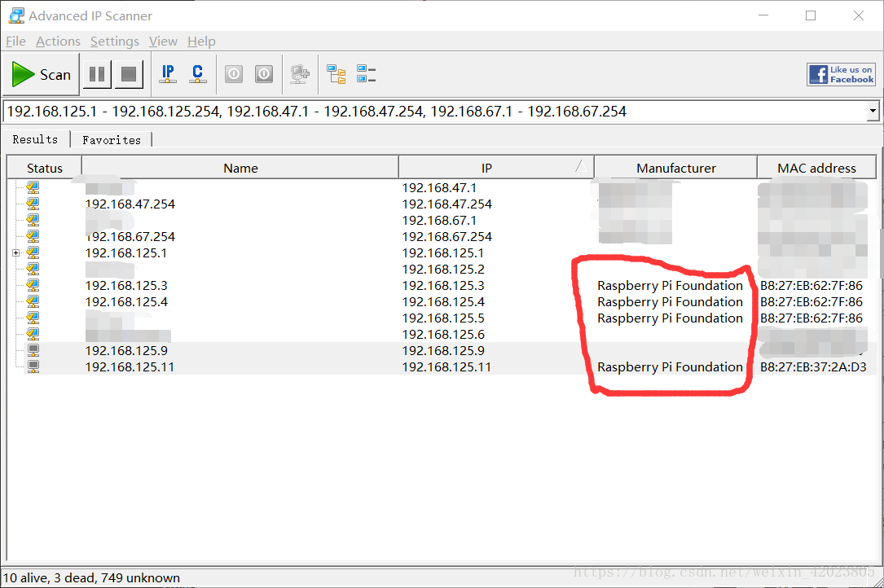Select name 192.168.125.3 in Name column
Image resolution: width=884 pixels, height=588 pixels.
click(126, 286)
